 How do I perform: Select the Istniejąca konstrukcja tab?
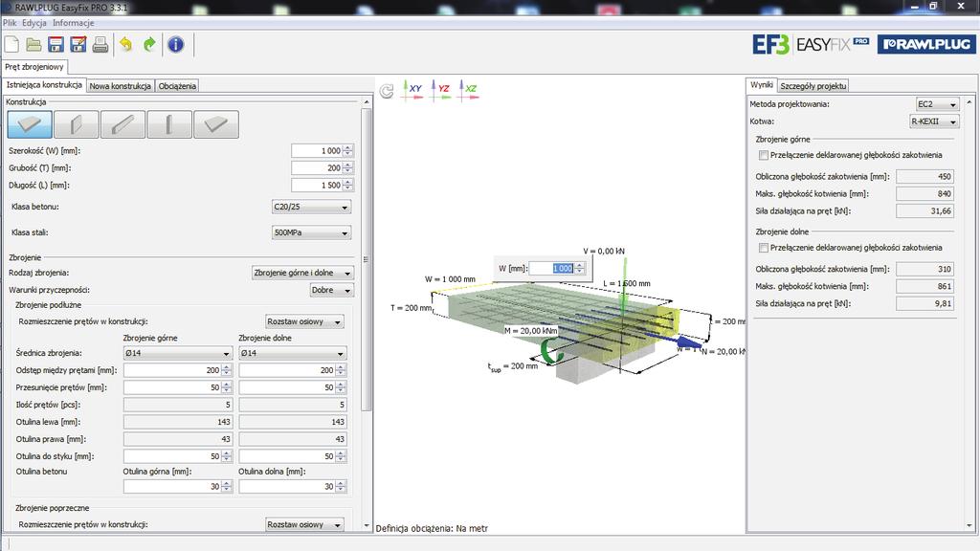[x=44, y=85]
